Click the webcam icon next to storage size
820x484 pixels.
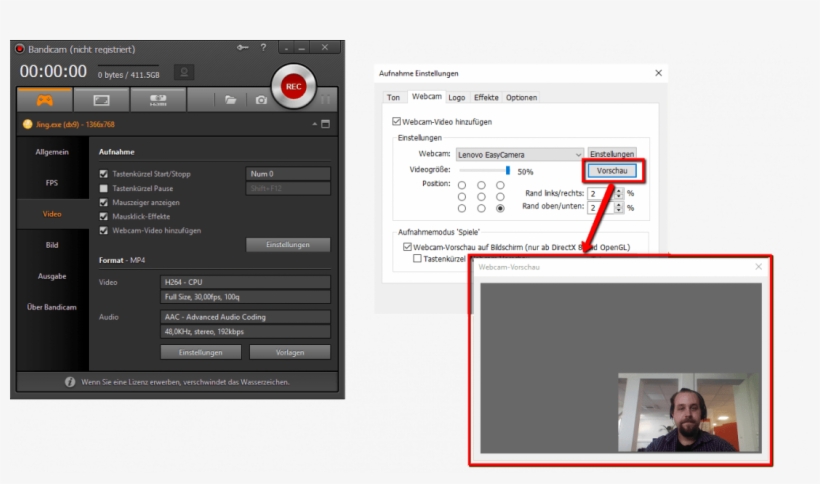[x=184, y=72]
